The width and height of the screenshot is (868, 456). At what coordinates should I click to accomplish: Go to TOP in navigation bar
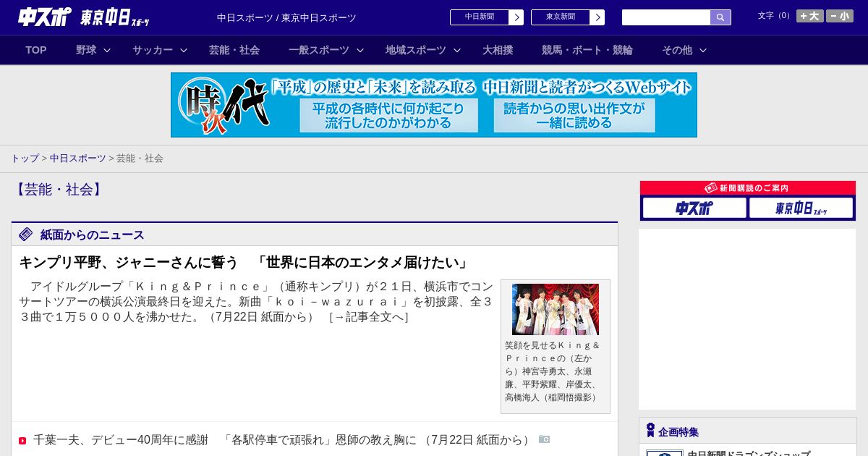pyautogui.click(x=36, y=50)
